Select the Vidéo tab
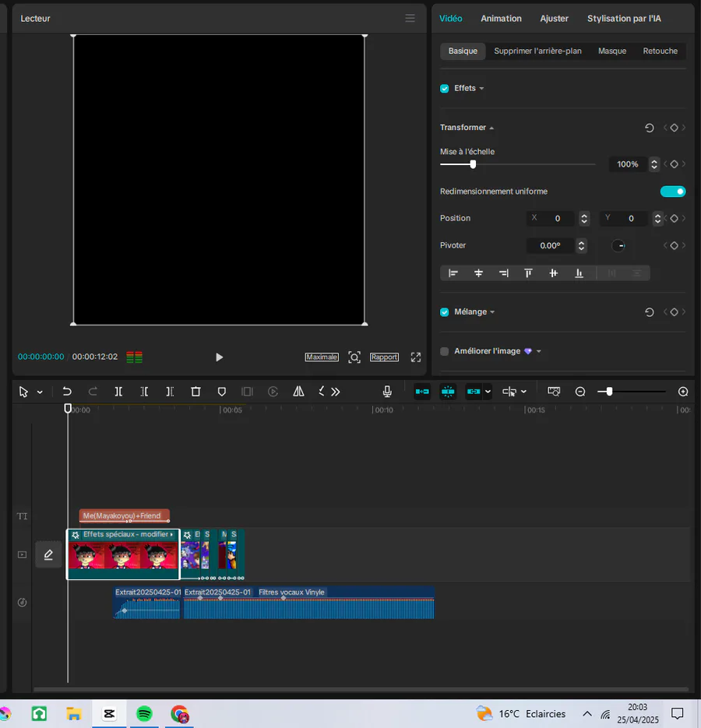Image resolution: width=701 pixels, height=728 pixels. (451, 19)
